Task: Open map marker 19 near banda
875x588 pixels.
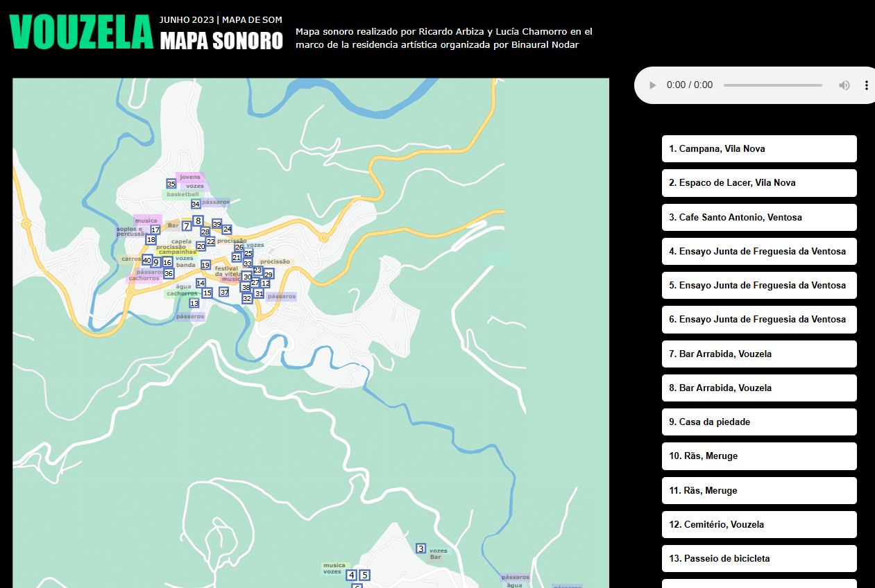Action: tap(205, 265)
